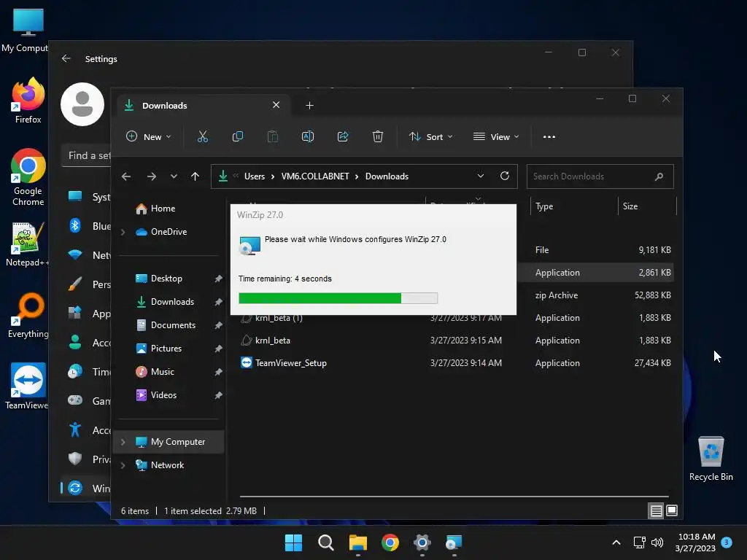
Task: Go forward in File Explorer navigation
Action: (x=152, y=176)
